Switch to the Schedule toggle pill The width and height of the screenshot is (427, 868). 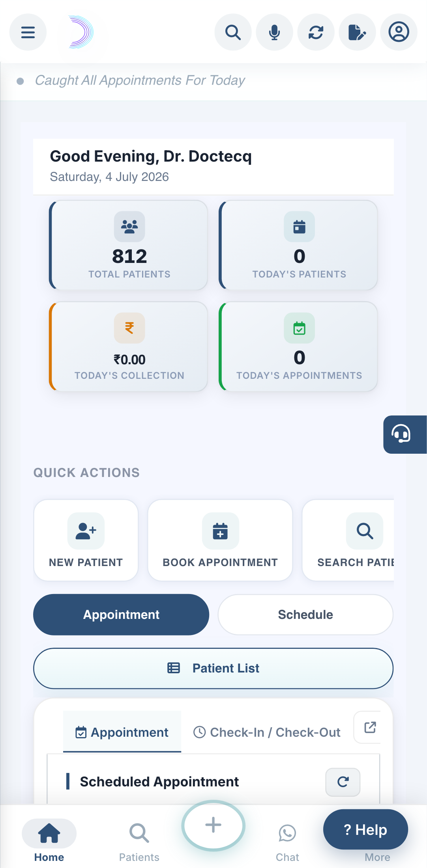coord(305,615)
